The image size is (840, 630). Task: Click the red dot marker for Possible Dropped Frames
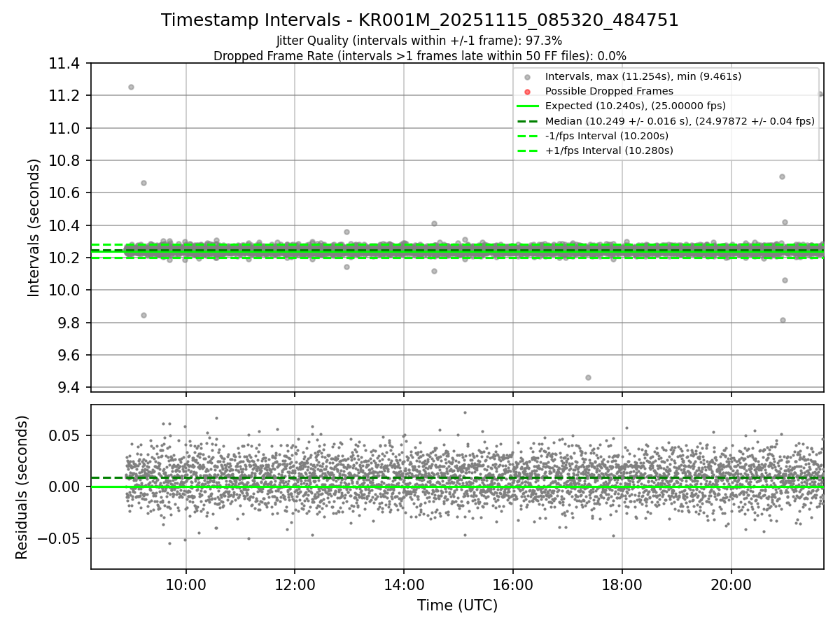pyautogui.click(x=528, y=92)
